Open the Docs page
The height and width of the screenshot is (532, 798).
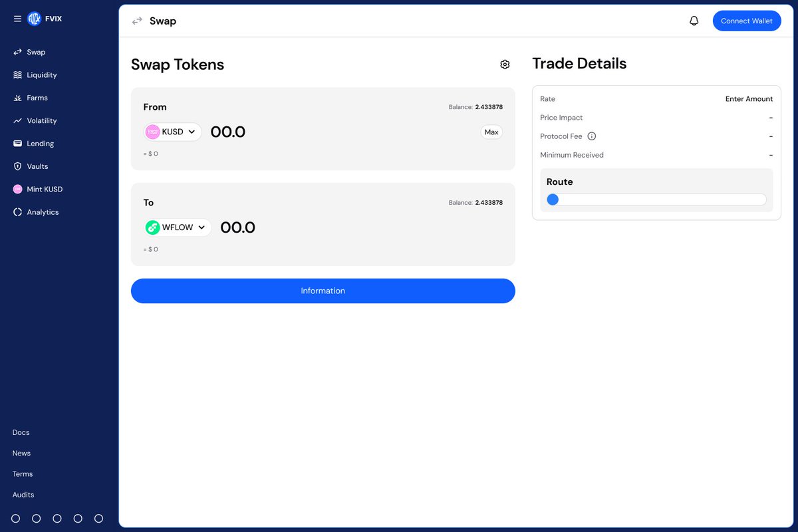pyautogui.click(x=20, y=432)
